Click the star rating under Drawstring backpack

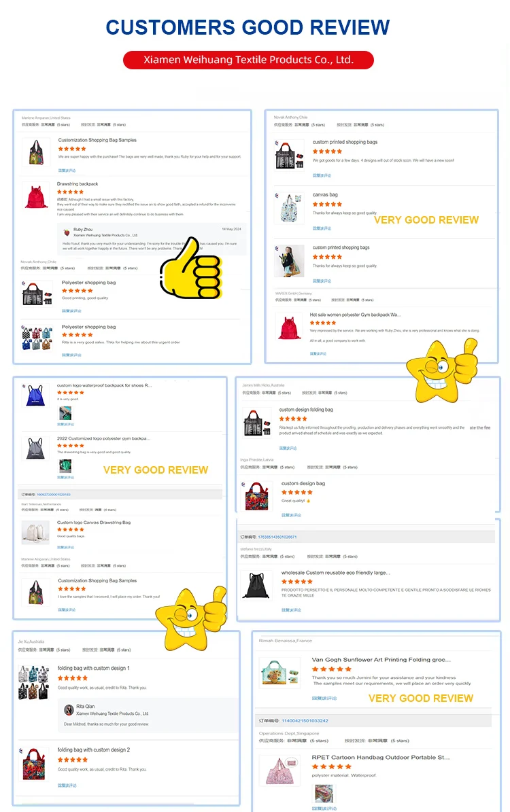pos(71,192)
